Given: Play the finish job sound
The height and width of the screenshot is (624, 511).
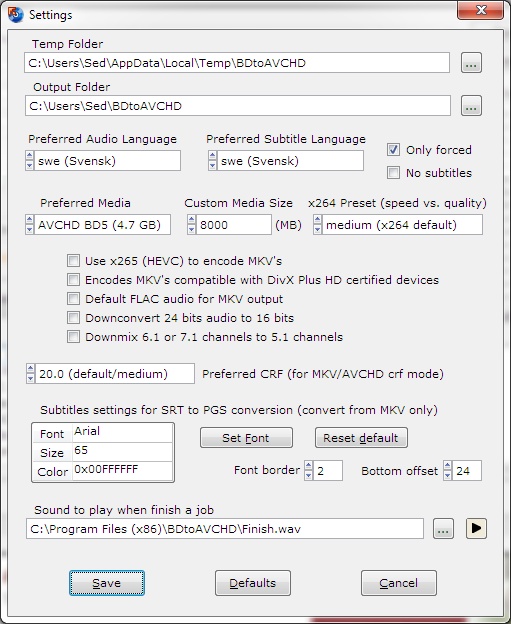Looking at the screenshot, I should [476, 529].
